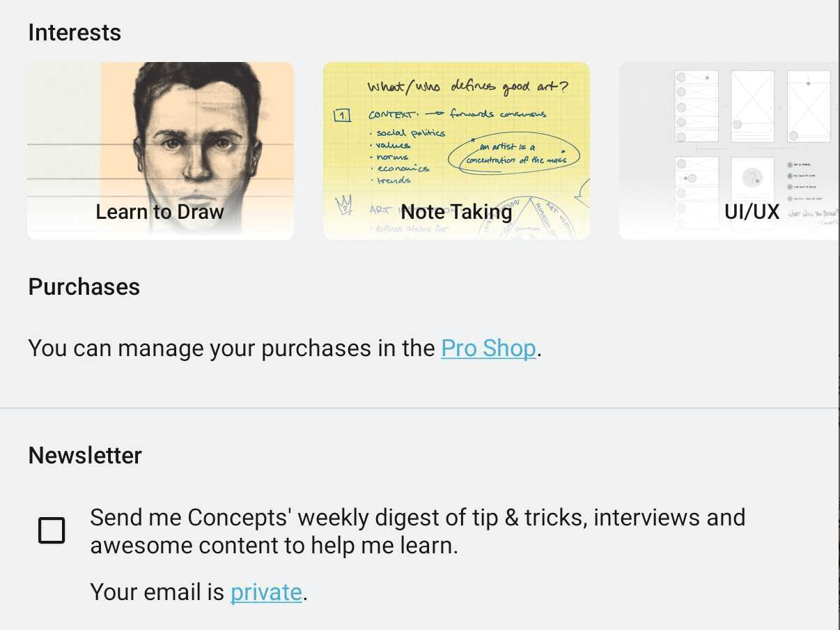This screenshot has width=840, height=630.
Task: Choose the Note Taking interest card
Action: coord(456,151)
